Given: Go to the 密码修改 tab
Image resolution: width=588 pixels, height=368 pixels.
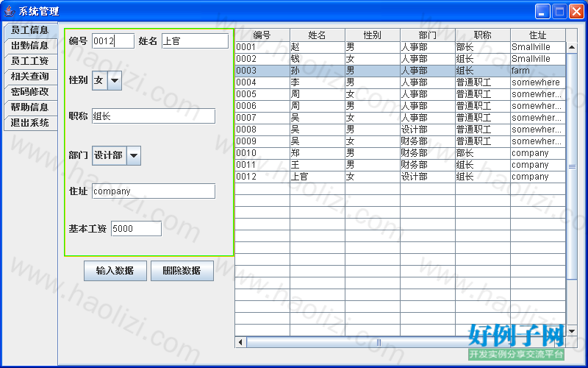Looking at the screenshot, I should [30, 92].
